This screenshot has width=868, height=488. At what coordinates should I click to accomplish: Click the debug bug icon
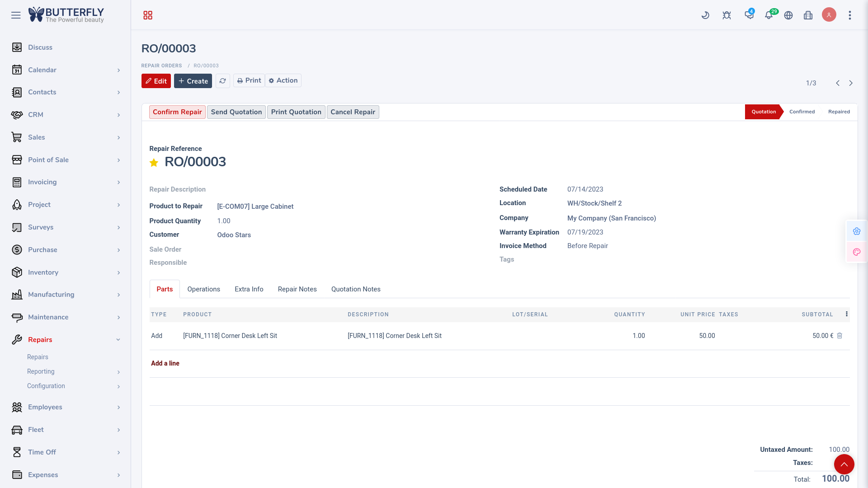726,15
